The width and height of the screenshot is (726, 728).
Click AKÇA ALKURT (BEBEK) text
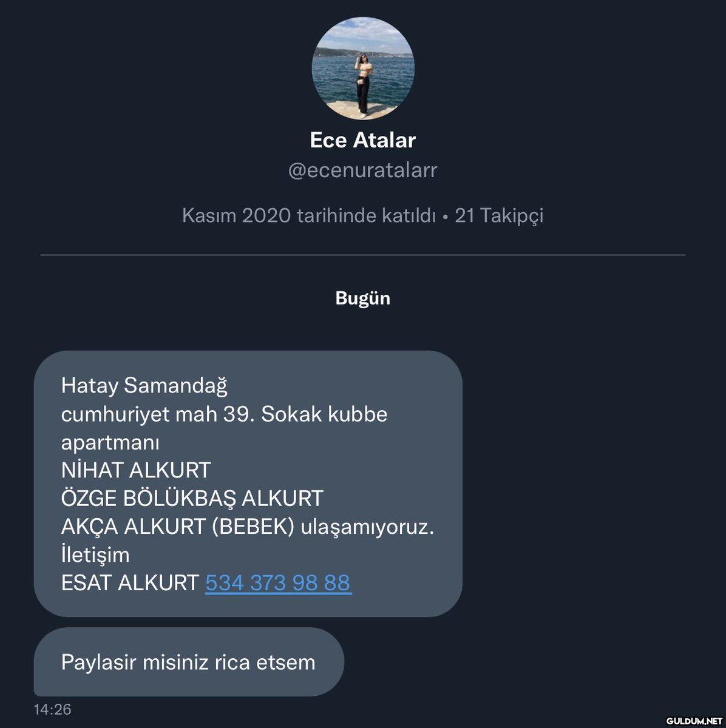pyautogui.click(x=178, y=527)
